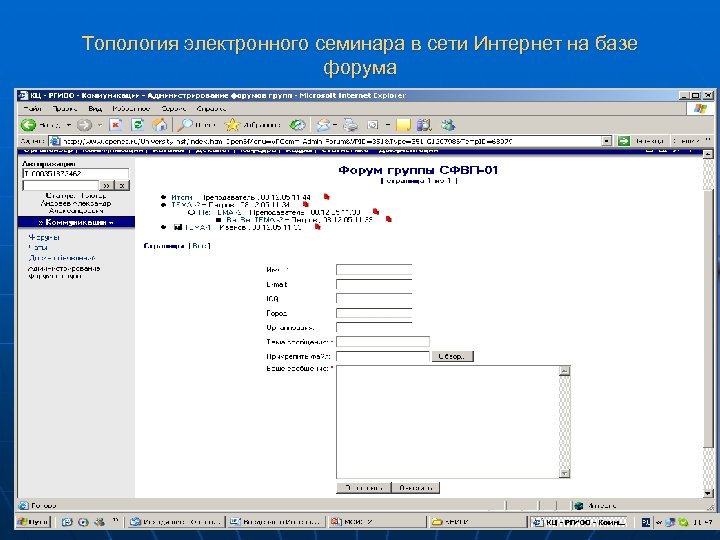Click the Go button green arrow

pos(623,141)
